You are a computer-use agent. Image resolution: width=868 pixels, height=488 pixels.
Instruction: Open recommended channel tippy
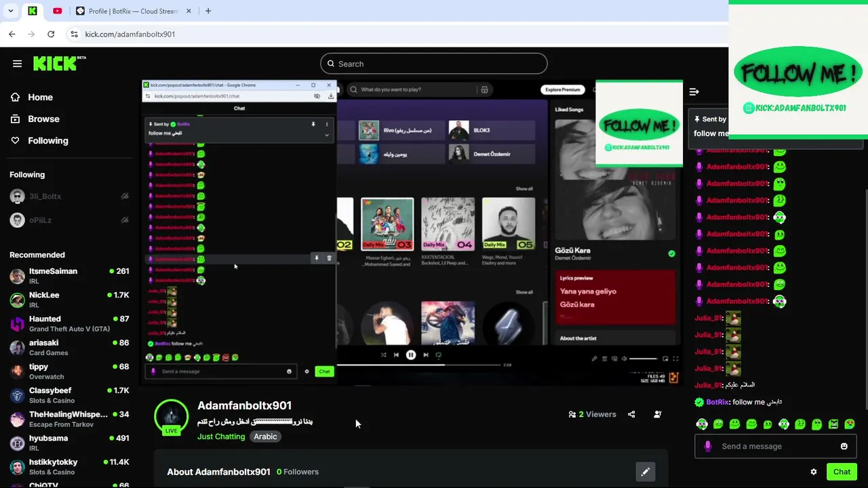69,371
